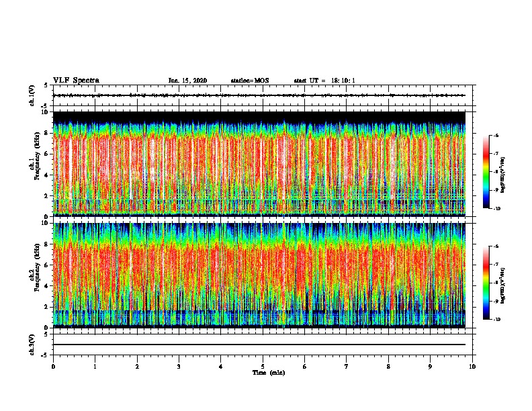Click time axis tick label '0'
The width and height of the screenshot is (532, 411).
coord(53,367)
